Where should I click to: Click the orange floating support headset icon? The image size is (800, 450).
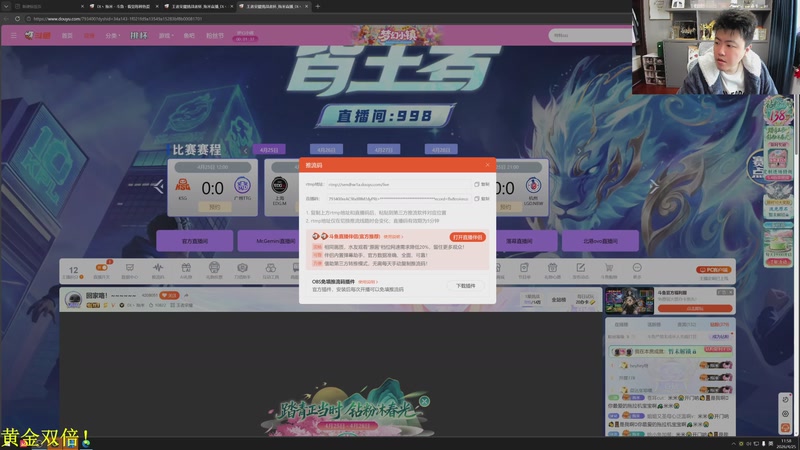point(785,428)
